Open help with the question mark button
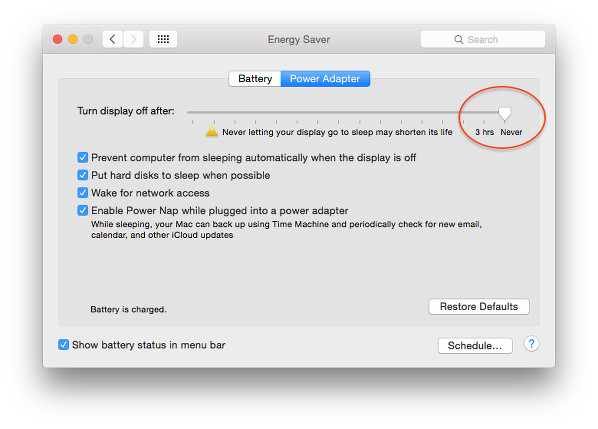The image size is (598, 429). [531, 344]
